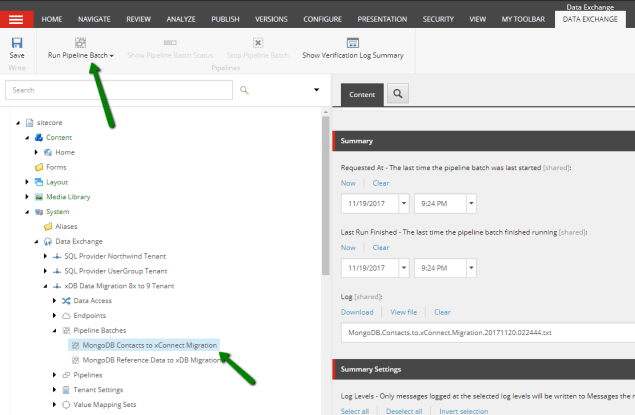Screen dimensions: 635x415
Task: Click the magnifier icon in search box
Action: (246, 90)
